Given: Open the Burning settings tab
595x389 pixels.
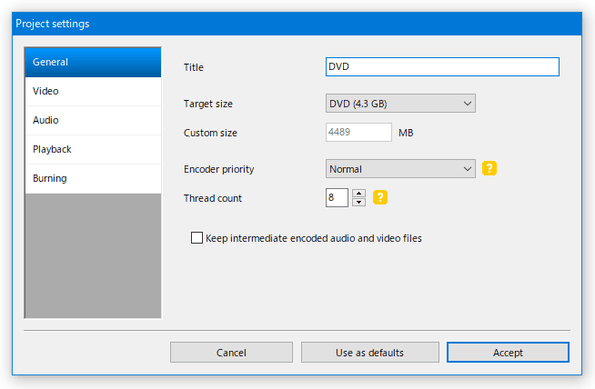Looking at the screenshot, I should 93,178.
